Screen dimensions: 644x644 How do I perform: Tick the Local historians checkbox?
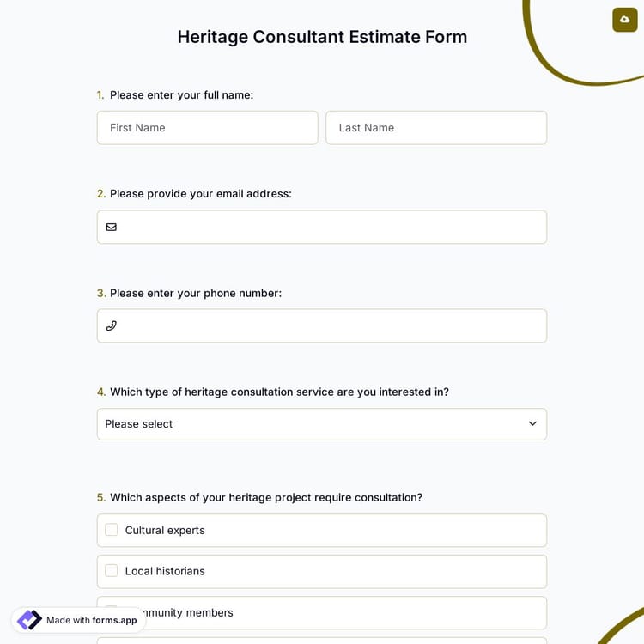(112, 571)
